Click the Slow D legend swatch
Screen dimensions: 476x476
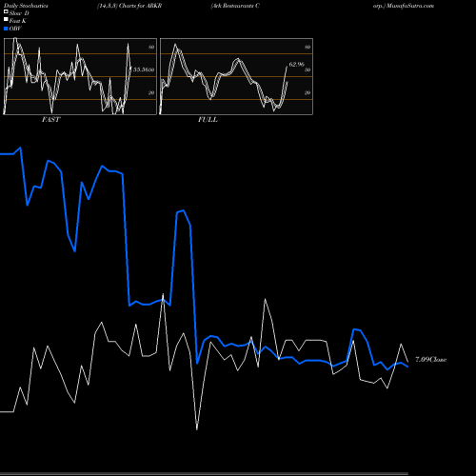[x=6, y=11]
